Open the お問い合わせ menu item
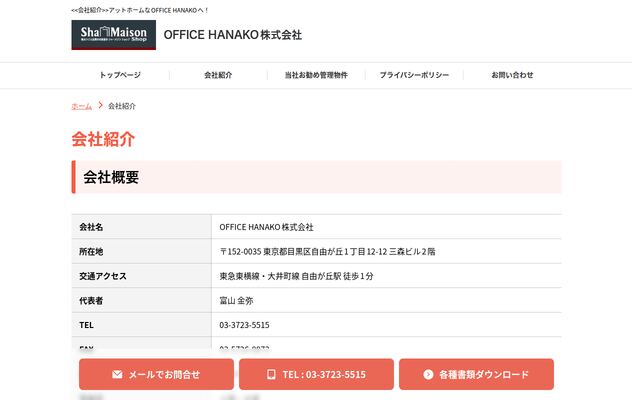Screen dimensions: 640x400 [x=512, y=75]
